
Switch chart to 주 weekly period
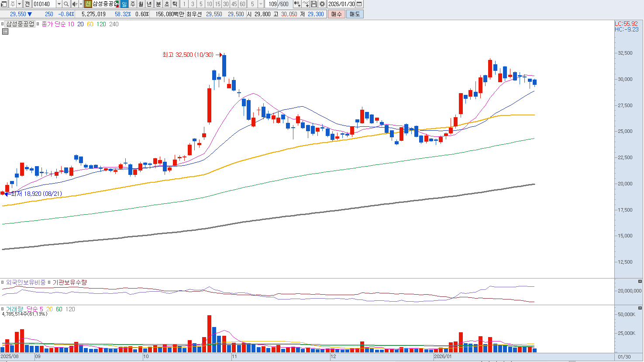tap(133, 4)
